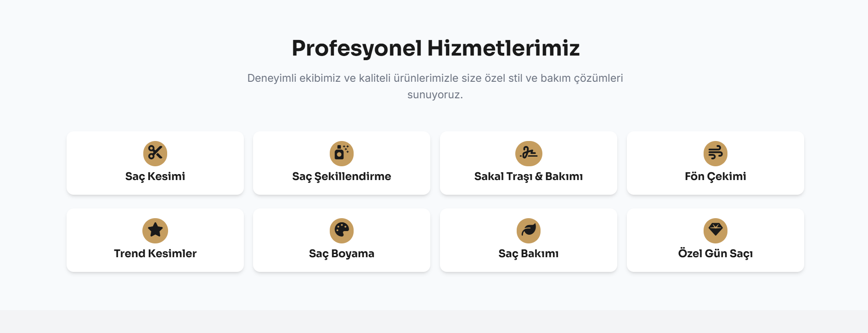Image resolution: width=868 pixels, height=333 pixels.
Task: Open the Sakal Traşı & Bakımı title
Action: point(529,176)
